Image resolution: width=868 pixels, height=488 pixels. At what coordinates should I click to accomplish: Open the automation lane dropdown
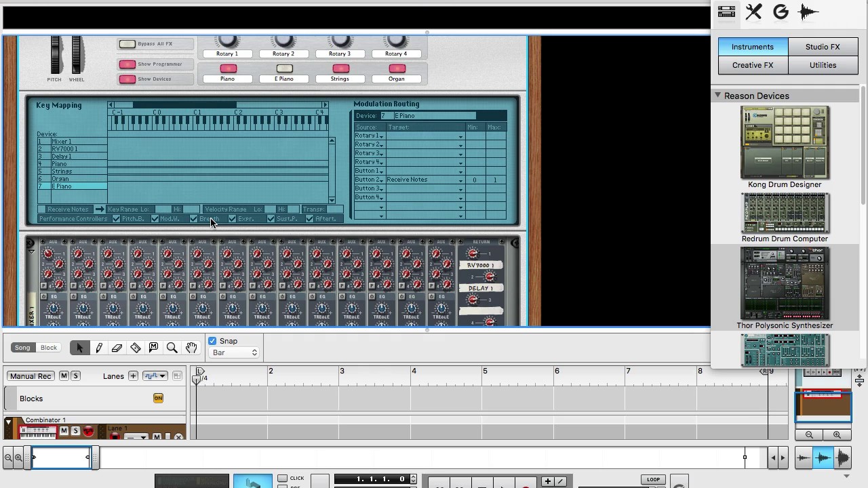[x=155, y=376]
